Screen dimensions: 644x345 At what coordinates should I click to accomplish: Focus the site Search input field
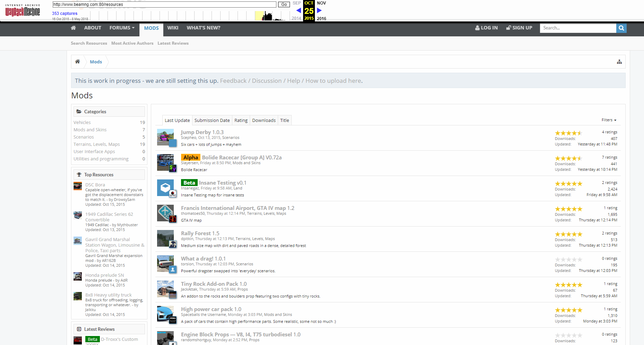point(578,28)
